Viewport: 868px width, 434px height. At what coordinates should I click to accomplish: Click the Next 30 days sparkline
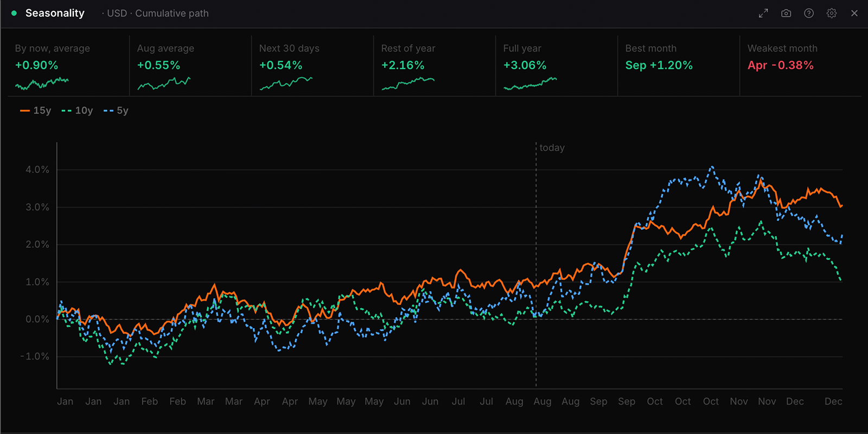pyautogui.click(x=286, y=84)
